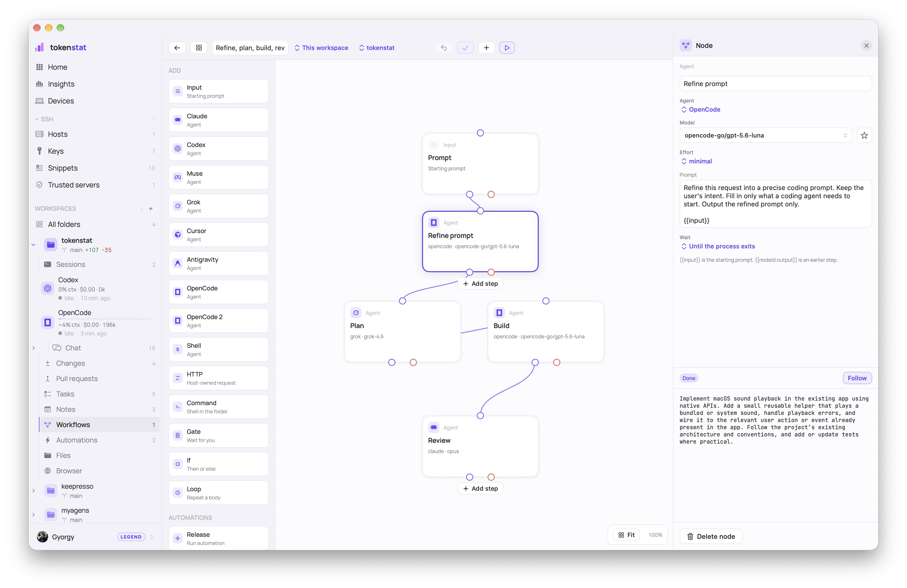Screen dimensions: 907x588
Task: Add an HTTP host-owned request node
Action: coord(218,378)
